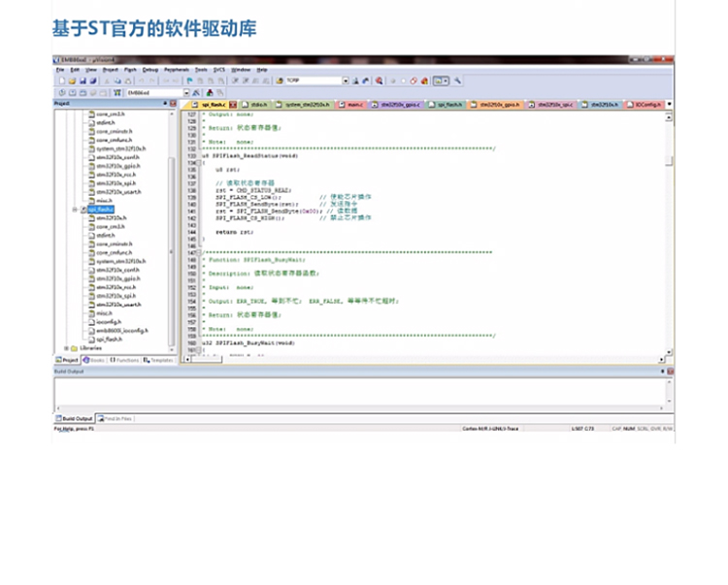Viewport: 728px width, 585px height.
Task: Click the project tree vertical scrollbar
Action: coord(171,250)
